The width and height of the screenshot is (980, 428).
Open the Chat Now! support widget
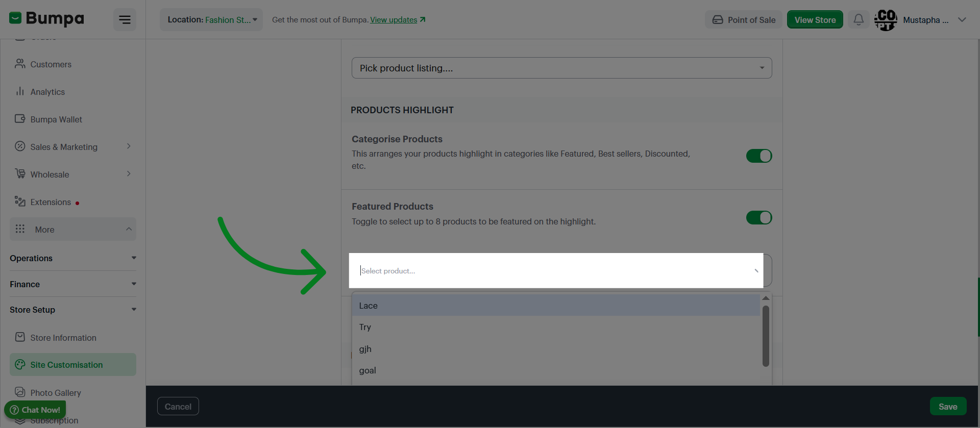tap(35, 410)
